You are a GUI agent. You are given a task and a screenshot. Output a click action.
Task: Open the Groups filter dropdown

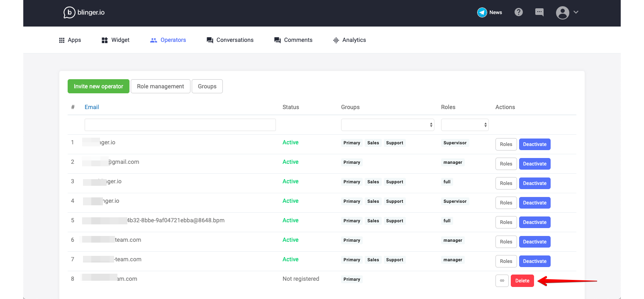(x=388, y=125)
